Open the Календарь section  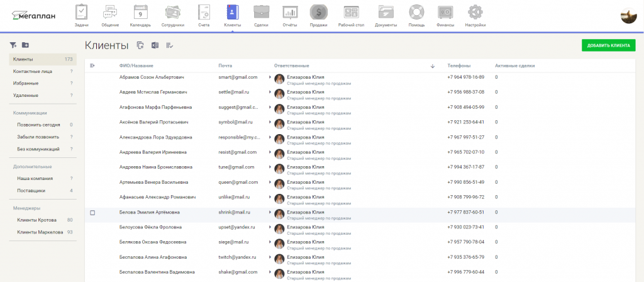click(x=140, y=15)
